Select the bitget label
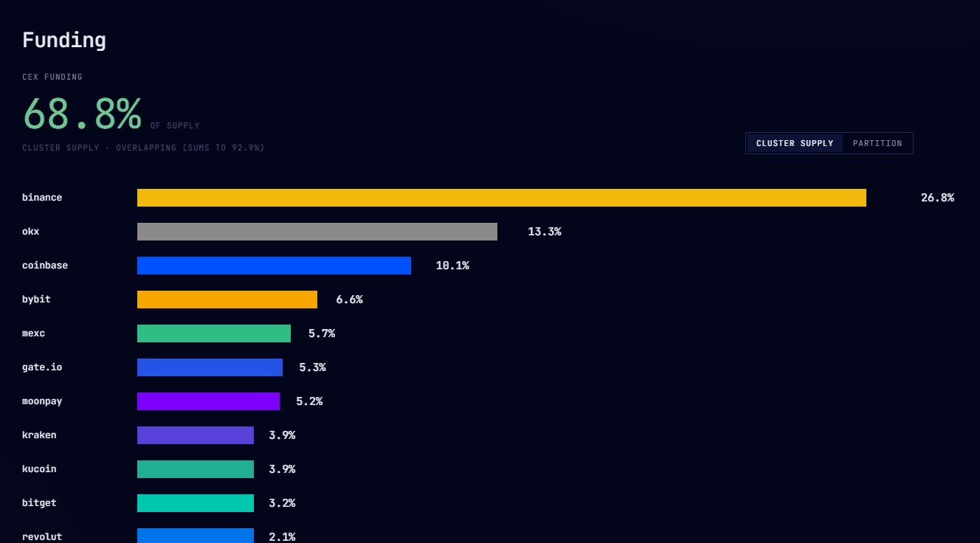The height and width of the screenshot is (543, 980). 39,503
